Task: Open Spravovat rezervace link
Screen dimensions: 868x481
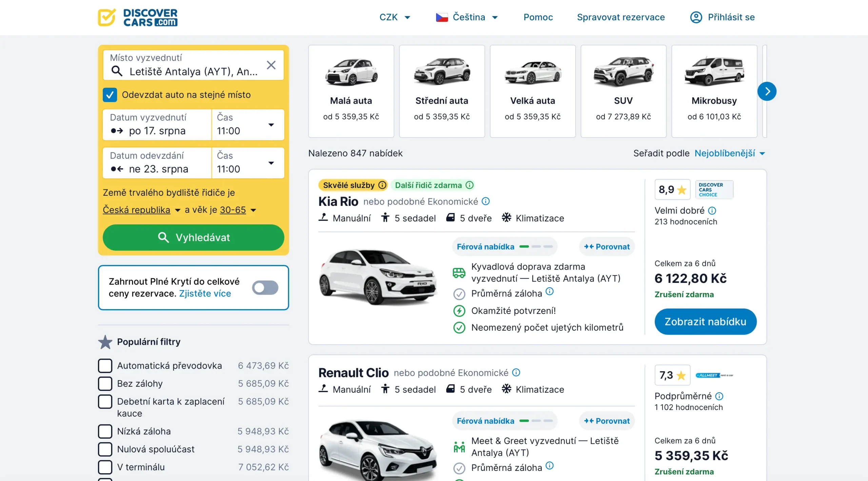Action: pos(621,17)
